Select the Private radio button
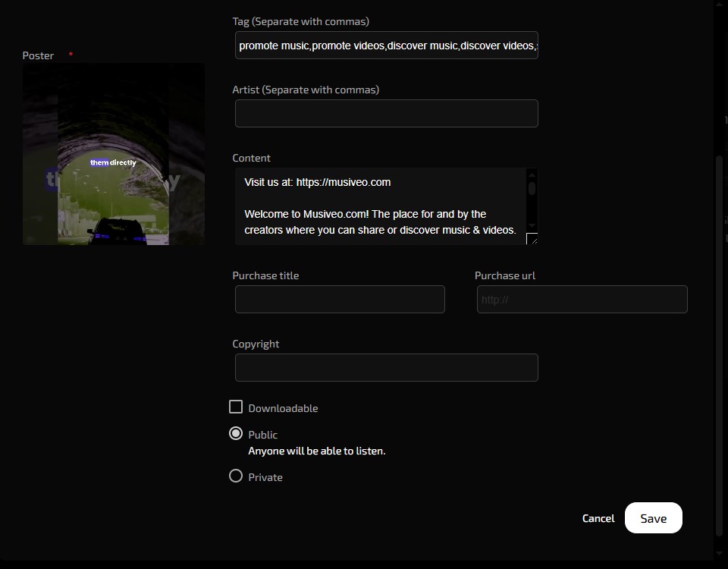The image size is (728, 569). (x=236, y=476)
